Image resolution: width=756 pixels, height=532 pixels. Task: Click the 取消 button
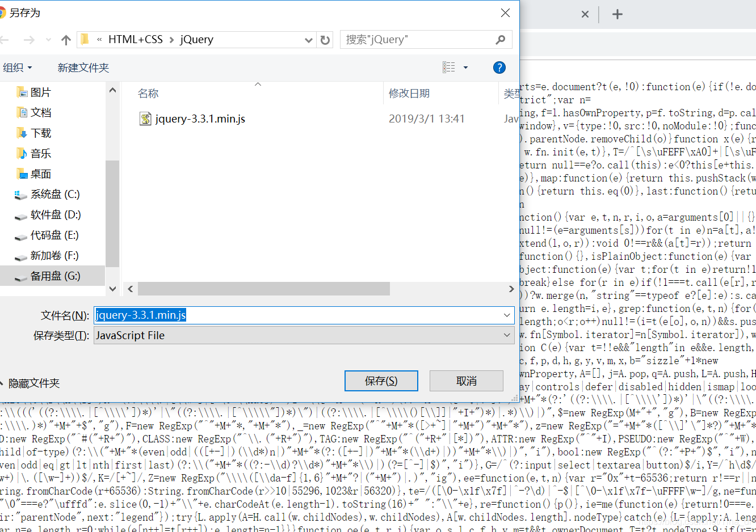click(x=467, y=381)
